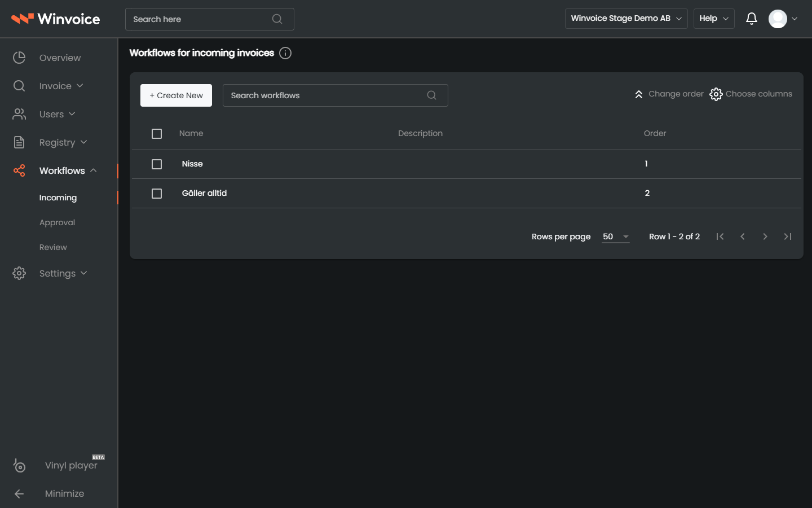Screen dimensions: 812x508
Task: Check the box for the Nisse workflow
Action: click(x=157, y=164)
